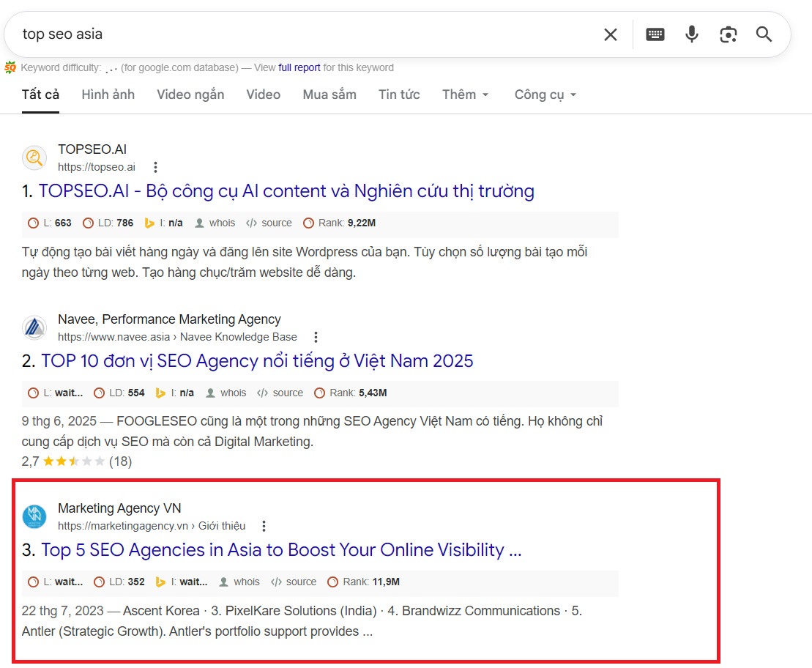The width and height of the screenshot is (812, 668).
Task: Expand the 'Thêm' more dropdown
Action: click(x=465, y=94)
